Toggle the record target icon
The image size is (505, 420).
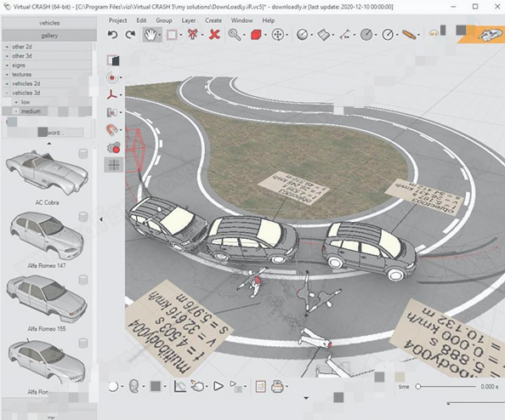point(111,77)
